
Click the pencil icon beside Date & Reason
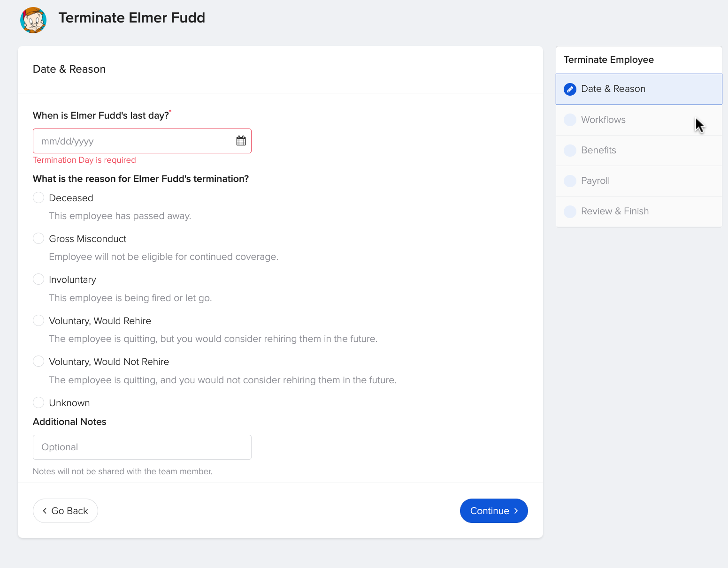click(x=570, y=89)
